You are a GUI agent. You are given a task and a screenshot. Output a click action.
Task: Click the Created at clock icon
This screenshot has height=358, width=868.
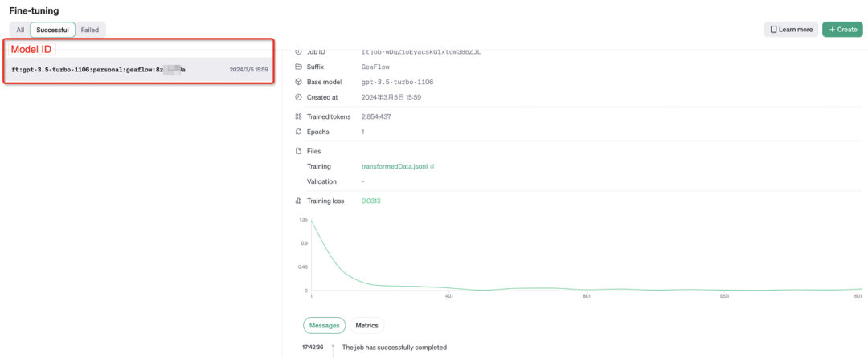tap(298, 97)
